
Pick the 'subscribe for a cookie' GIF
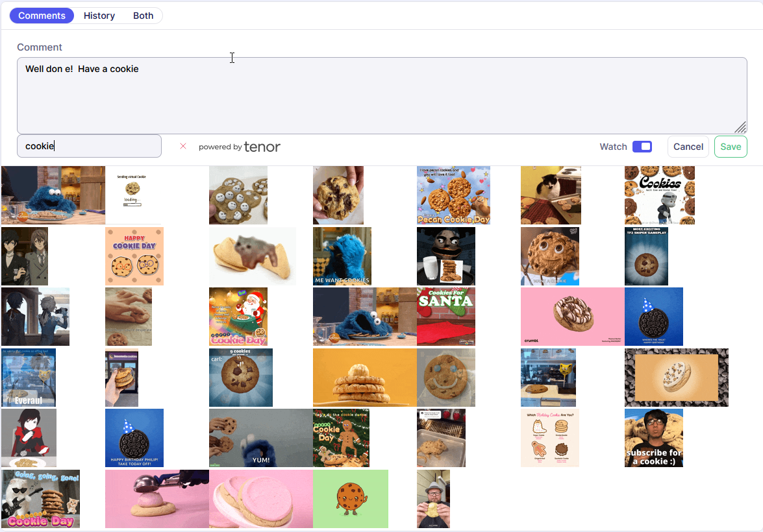click(653, 438)
